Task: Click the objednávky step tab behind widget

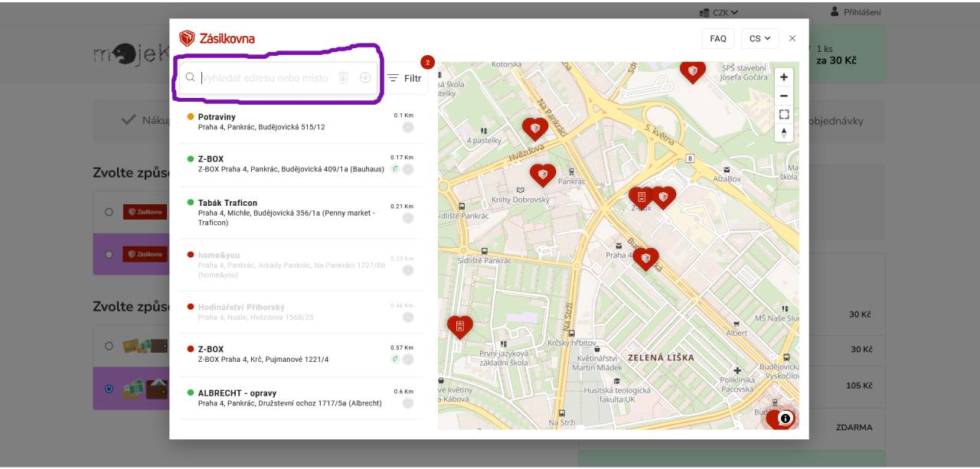Action: pyautogui.click(x=836, y=120)
